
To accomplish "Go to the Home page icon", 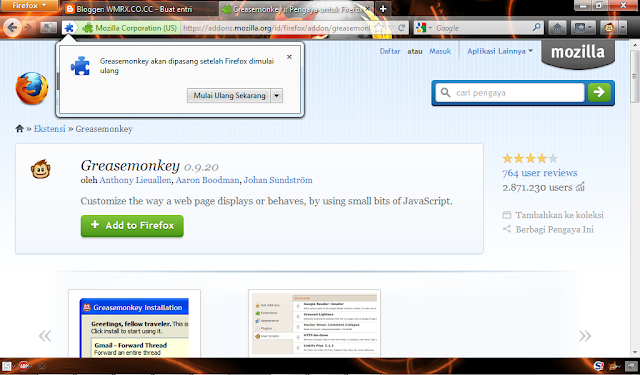I will pyautogui.click(x=558, y=28).
